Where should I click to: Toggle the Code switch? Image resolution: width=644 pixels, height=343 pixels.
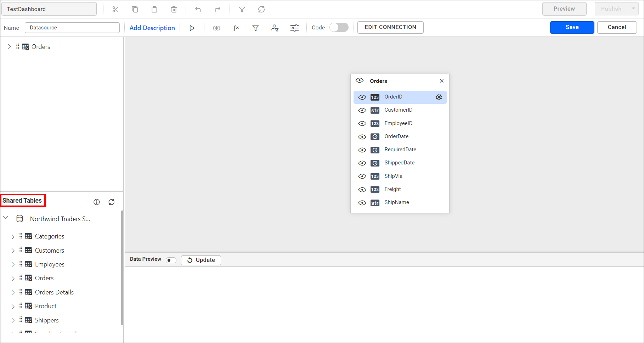[339, 27]
